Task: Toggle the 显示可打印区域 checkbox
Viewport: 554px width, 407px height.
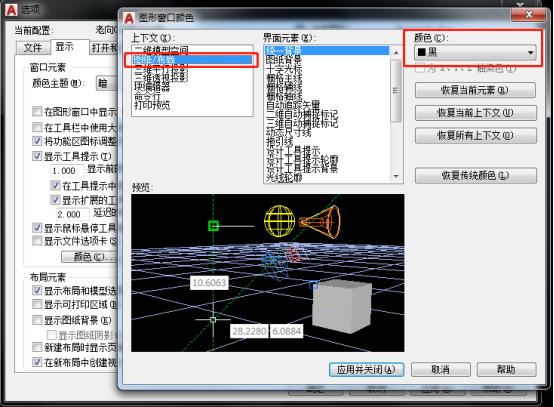Action: (x=37, y=304)
